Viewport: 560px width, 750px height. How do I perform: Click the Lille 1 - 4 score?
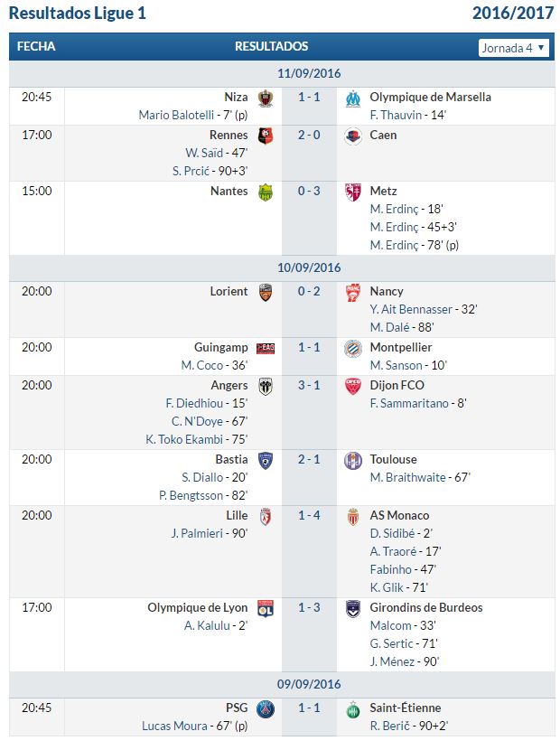(309, 516)
